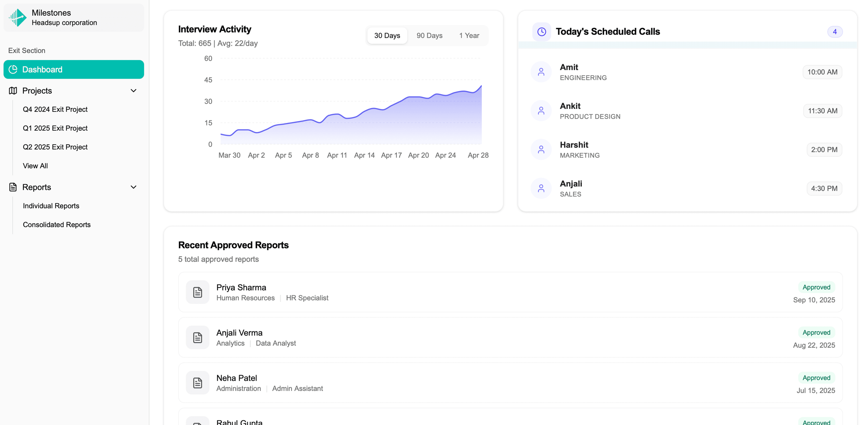This screenshot has width=868, height=425.
Task: Open Individual Reports
Action: [x=51, y=205]
